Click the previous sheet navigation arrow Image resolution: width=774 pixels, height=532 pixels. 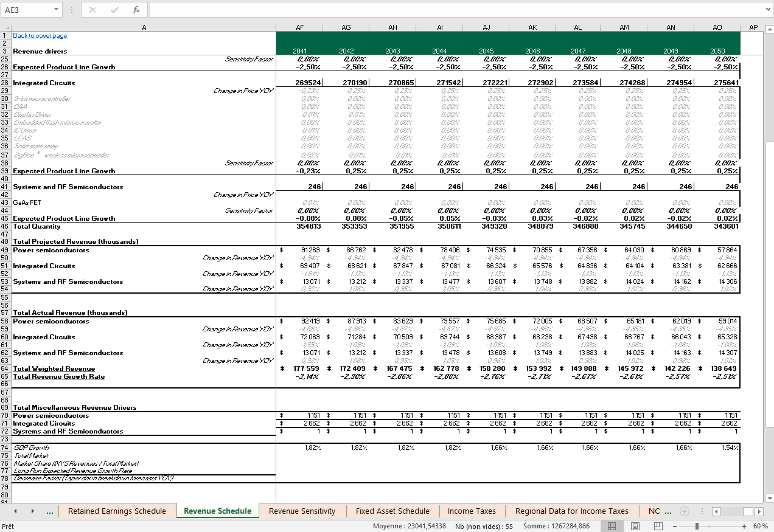[15, 511]
